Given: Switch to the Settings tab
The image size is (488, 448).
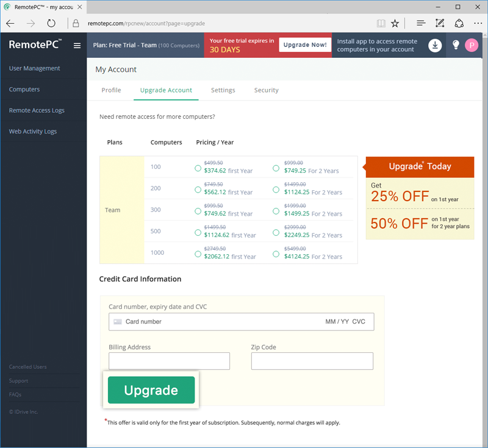Looking at the screenshot, I should [x=223, y=90].
